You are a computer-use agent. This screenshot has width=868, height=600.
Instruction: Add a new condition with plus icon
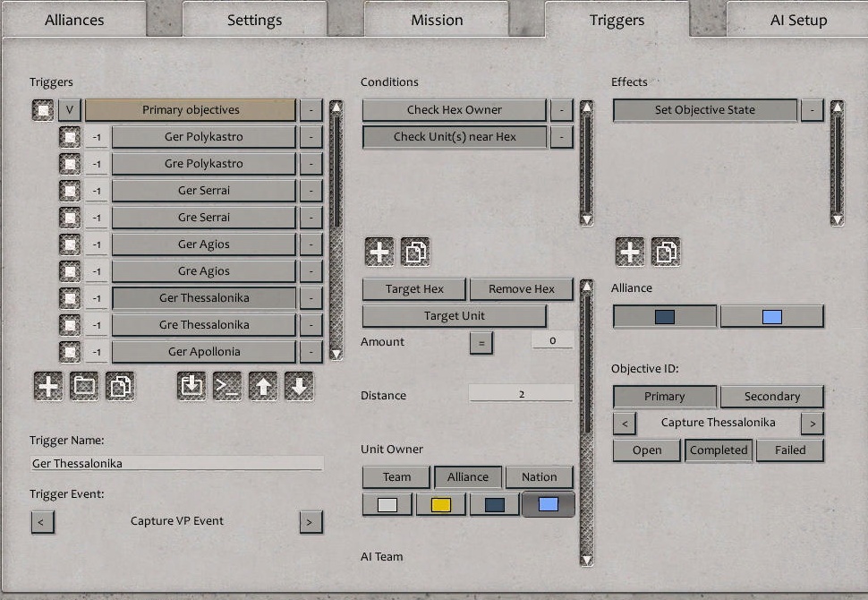pos(379,252)
